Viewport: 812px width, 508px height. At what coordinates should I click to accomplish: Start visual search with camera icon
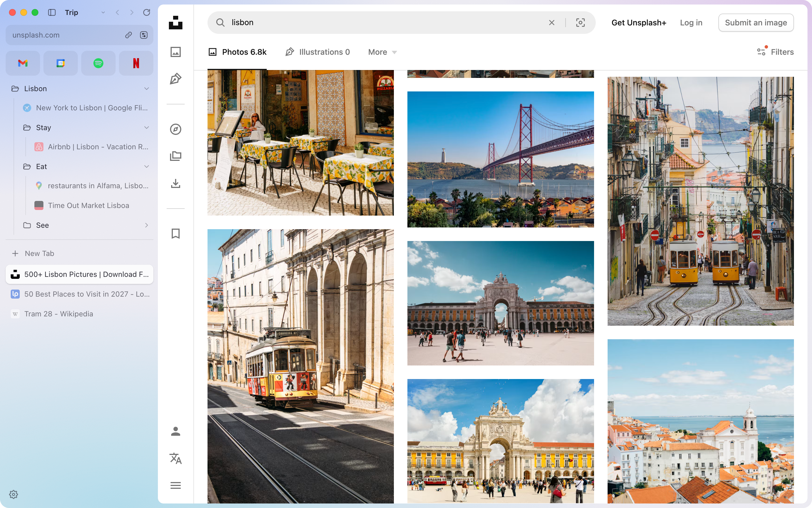point(581,23)
